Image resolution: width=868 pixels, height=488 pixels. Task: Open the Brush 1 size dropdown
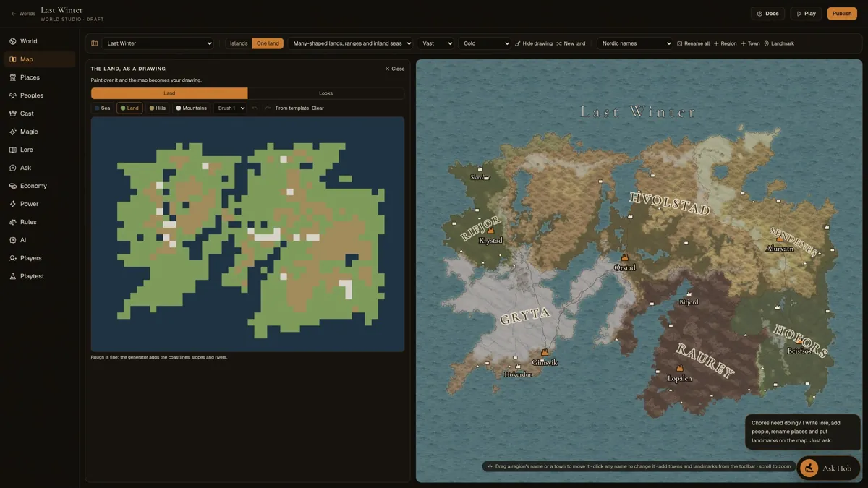[x=230, y=108]
